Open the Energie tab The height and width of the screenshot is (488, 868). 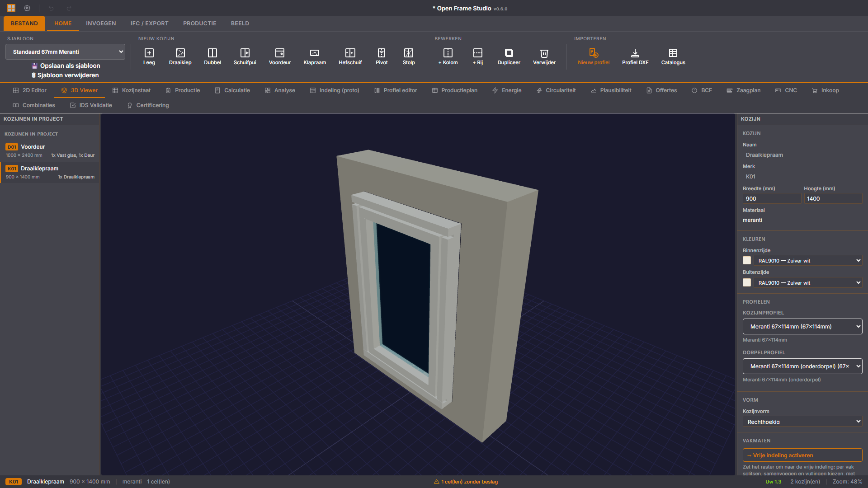tap(507, 90)
